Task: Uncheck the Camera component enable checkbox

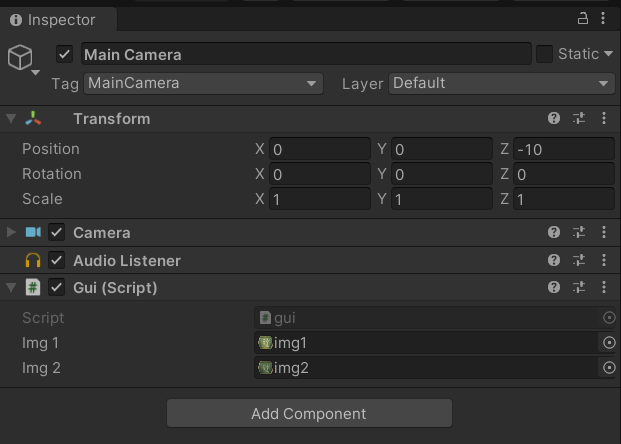Action: tap(56, 233)
